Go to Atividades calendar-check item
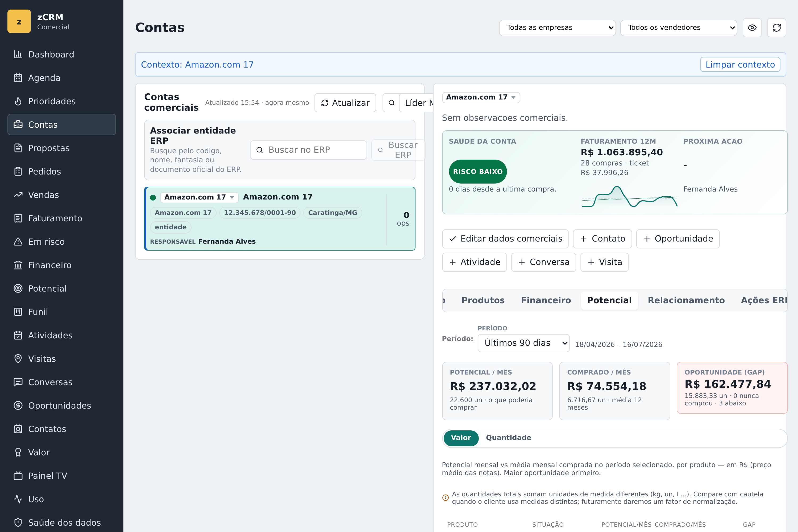Image resolution: width=798 pixels, height=532 pixels. (61, 335)
